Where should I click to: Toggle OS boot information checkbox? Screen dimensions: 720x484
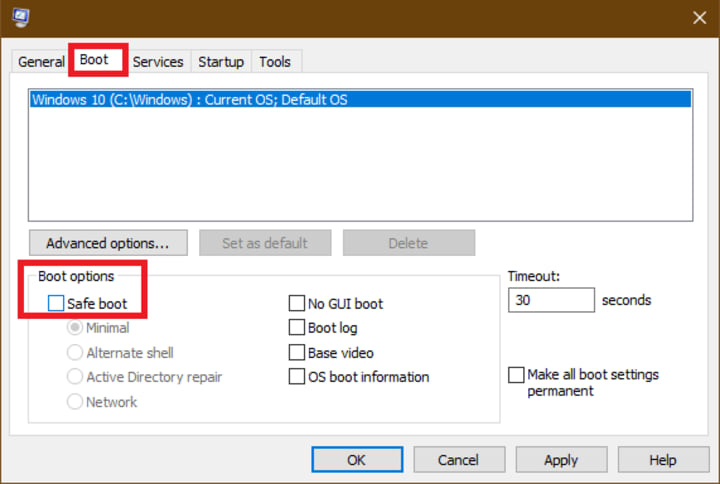297,377
